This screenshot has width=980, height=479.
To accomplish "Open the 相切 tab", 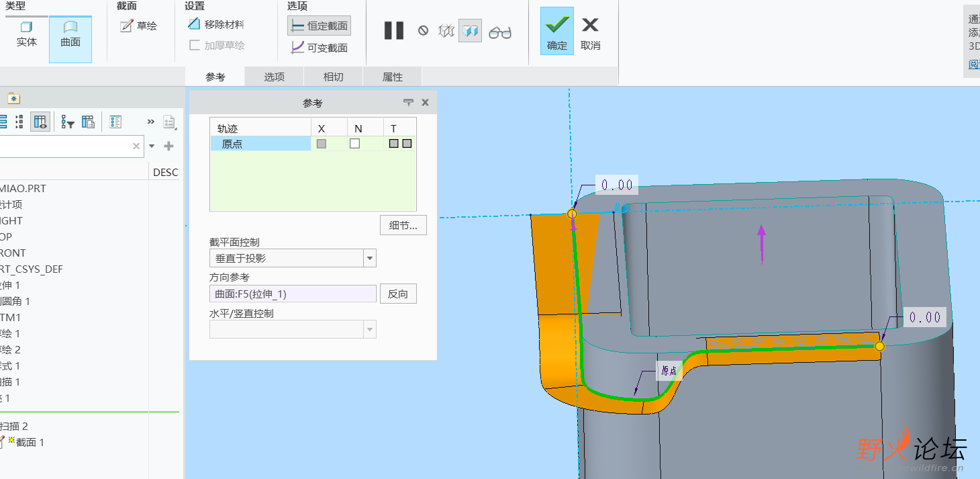I will coord(333,77).
